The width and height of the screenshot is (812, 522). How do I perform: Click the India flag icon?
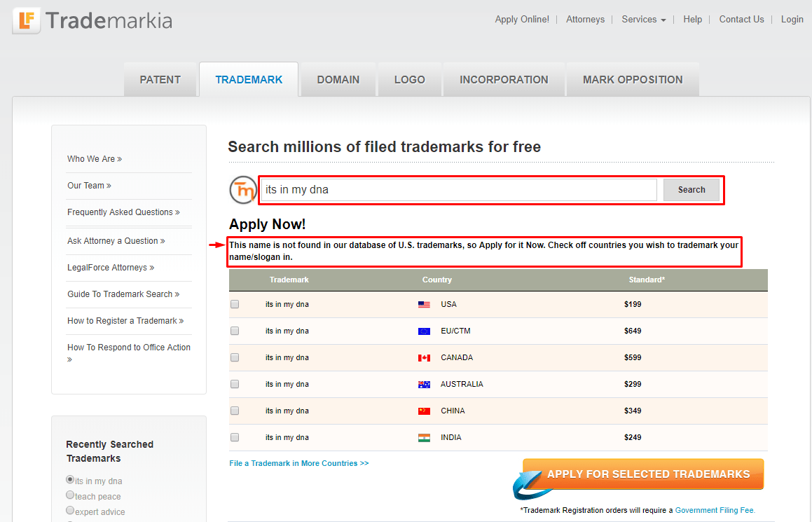[424, 438]
